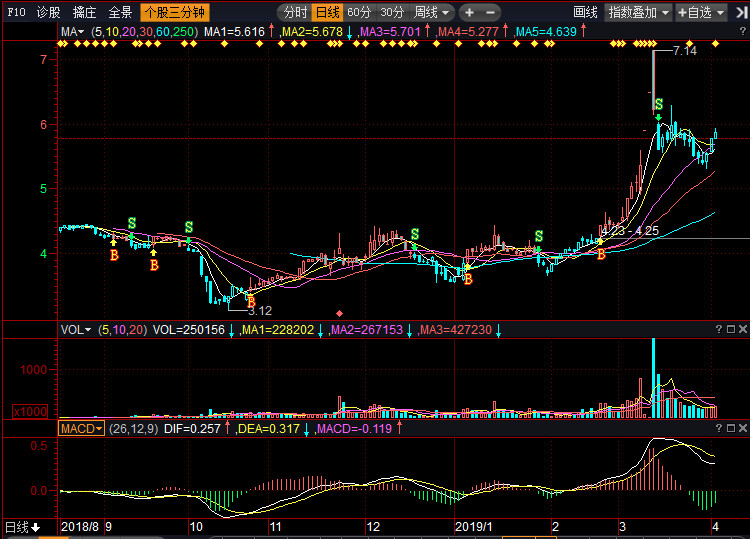750x539 pixels.
Task: Close the MACD indicator panel
Action: coord(743,428)
